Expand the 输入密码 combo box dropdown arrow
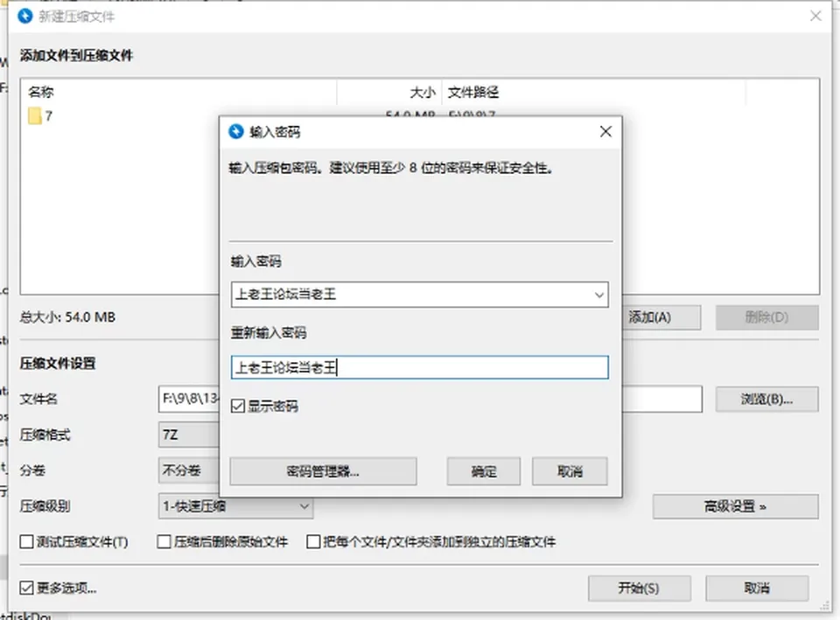The image size is (840, 620). 598,295
